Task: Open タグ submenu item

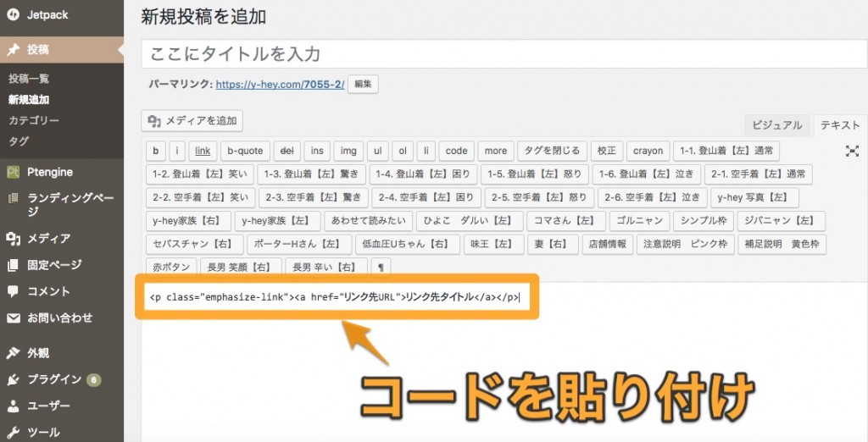Action: click(19, 141)
